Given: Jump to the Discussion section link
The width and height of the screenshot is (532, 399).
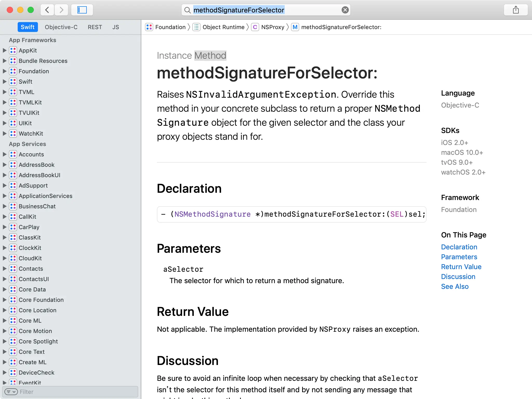Looking at the screenshot, I should tap(458, 277).
